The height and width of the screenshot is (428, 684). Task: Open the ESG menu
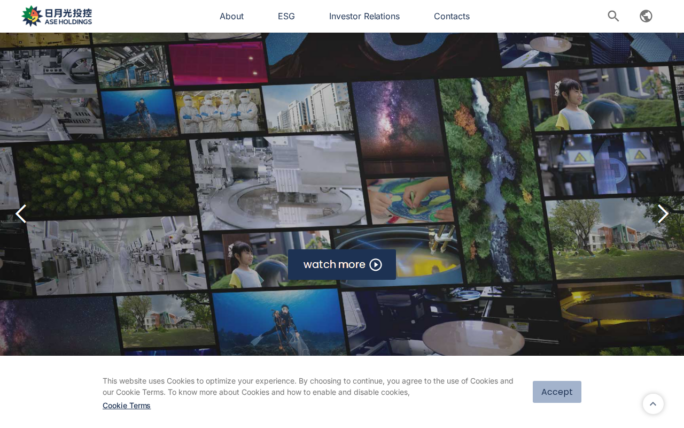(x=286, y=16)
